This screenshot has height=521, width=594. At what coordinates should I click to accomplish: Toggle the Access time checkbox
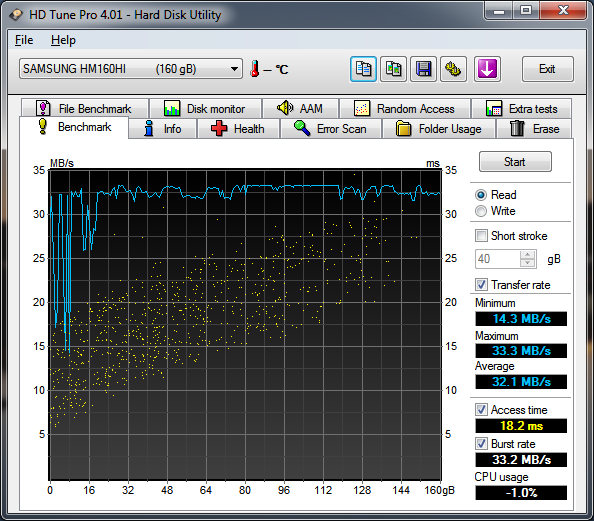click(481, 410)
